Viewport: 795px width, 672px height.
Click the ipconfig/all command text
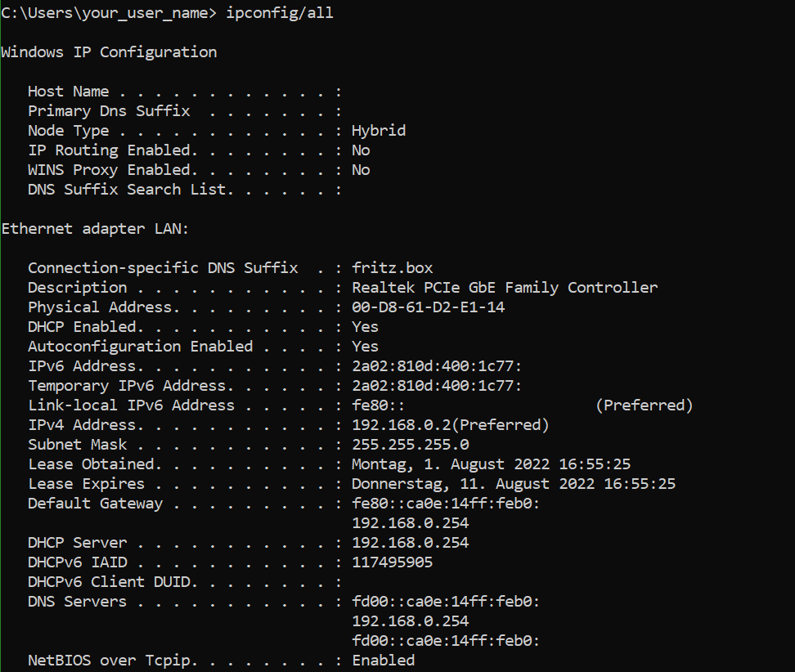pyautogui.click(x=280, y=12)
